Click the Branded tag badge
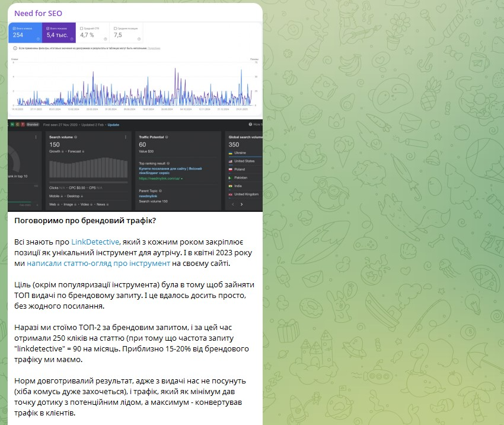504x425 pixels. click(x=33, y=125)
